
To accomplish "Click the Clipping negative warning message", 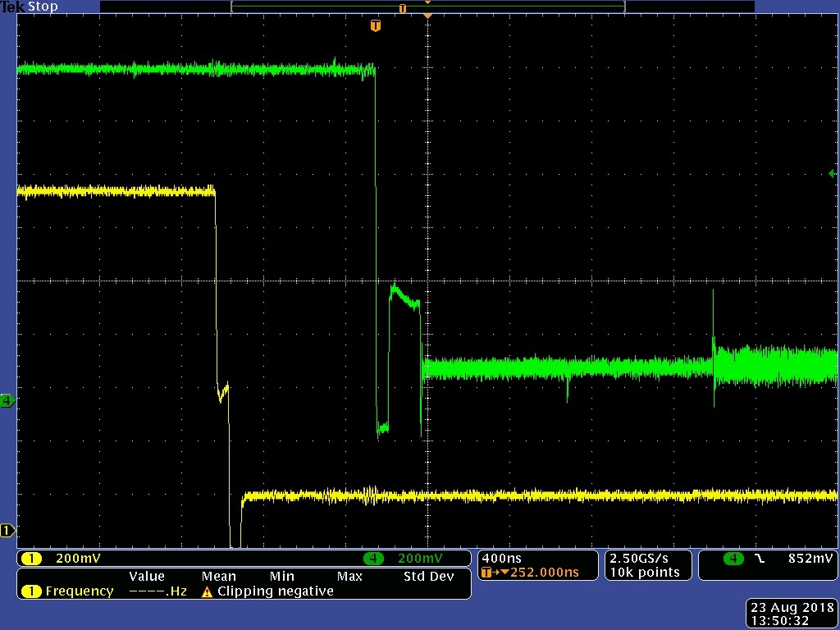I will click(276, 591).
